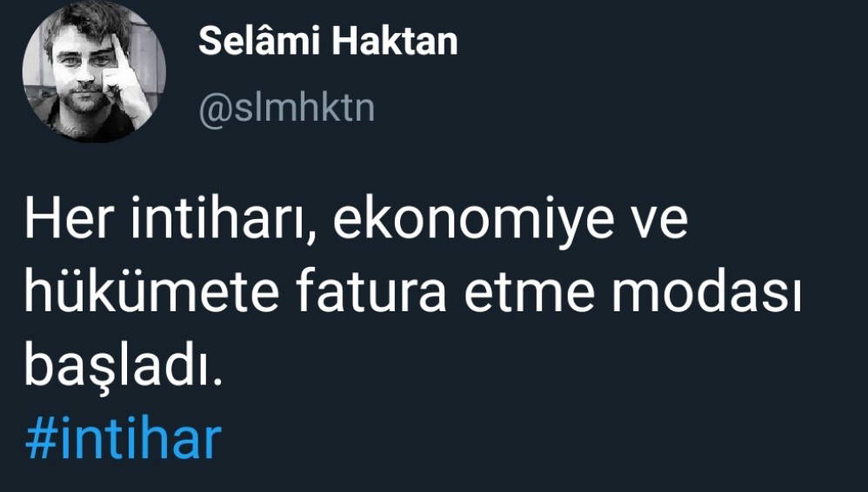Click the word "başladı." in the tweet

tap(117, 369)
